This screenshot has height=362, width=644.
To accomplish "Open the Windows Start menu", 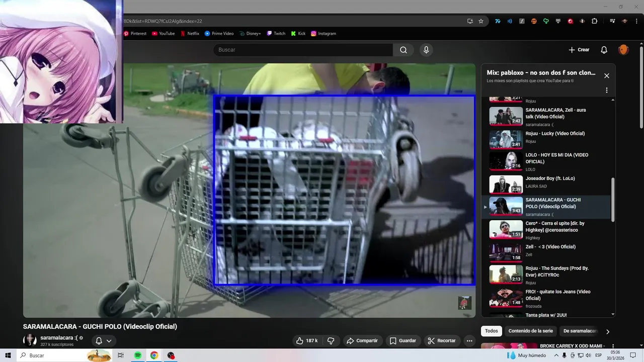I will tap(8, 355).
